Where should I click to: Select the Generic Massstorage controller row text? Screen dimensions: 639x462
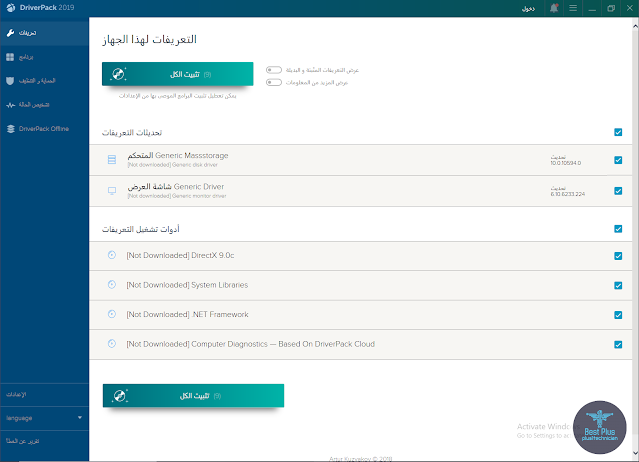178,156
